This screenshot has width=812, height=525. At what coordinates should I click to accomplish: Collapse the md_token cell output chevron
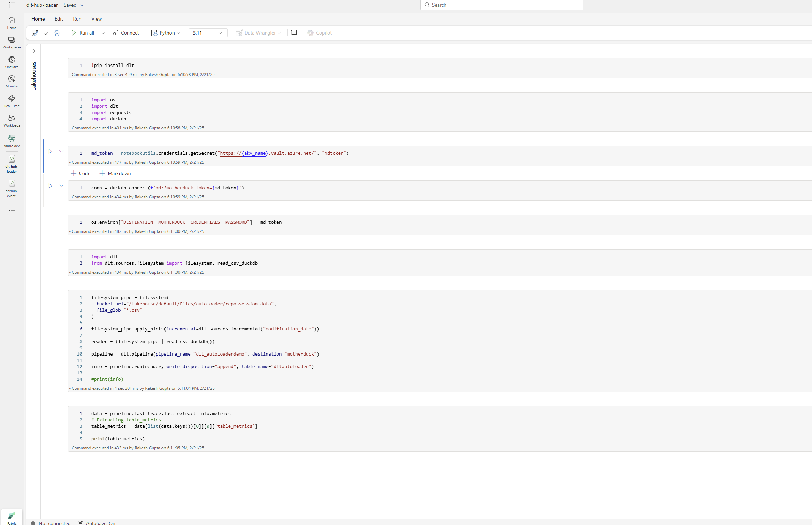[61, 151]
